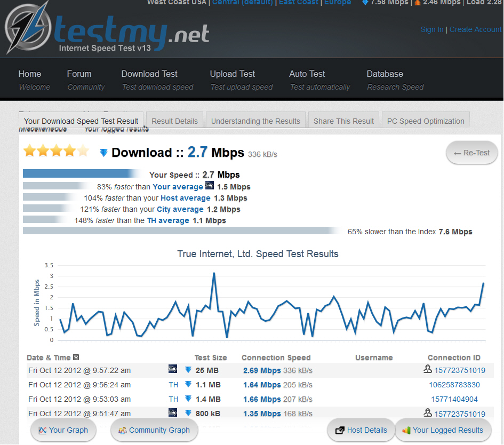Go to Download Test in the navigation

(157, 80)
